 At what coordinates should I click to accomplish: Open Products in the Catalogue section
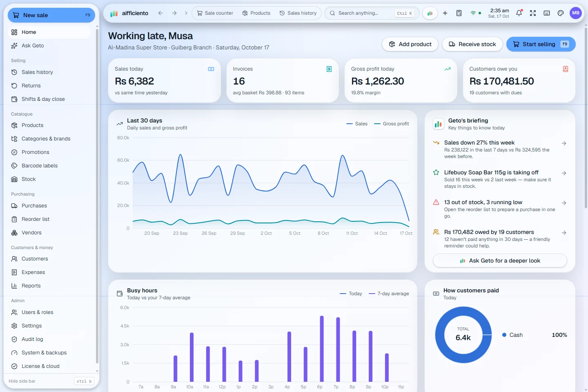49,125
